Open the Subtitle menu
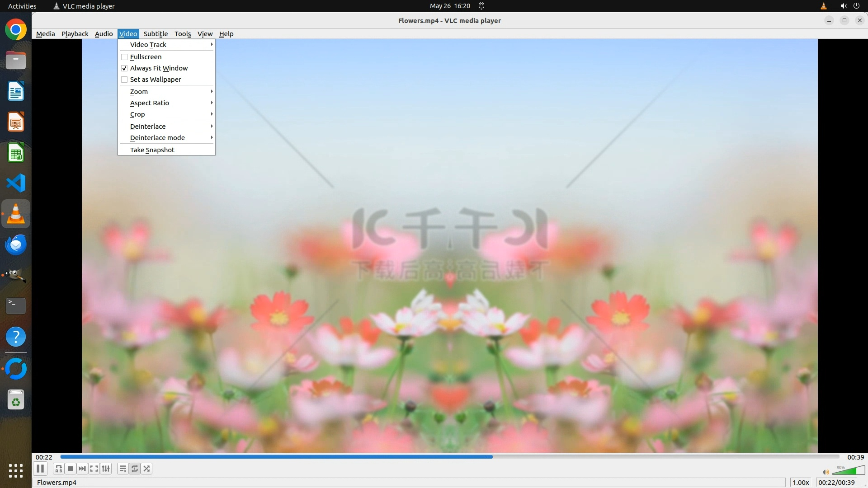 [156, 34]
